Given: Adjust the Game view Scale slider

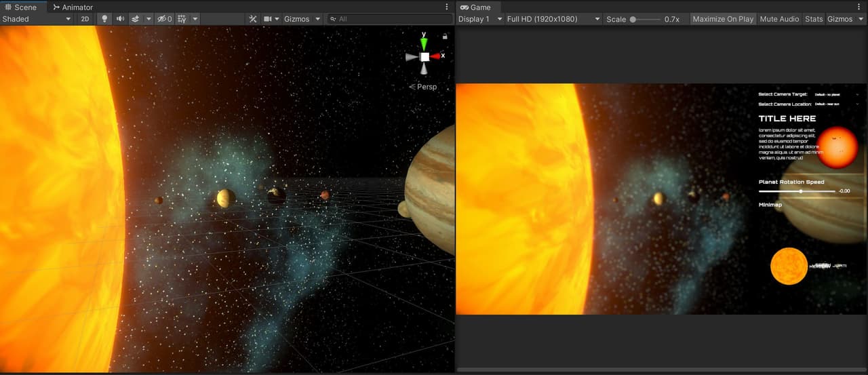Looking at the screenshot, I should click(x=645, y=19).
